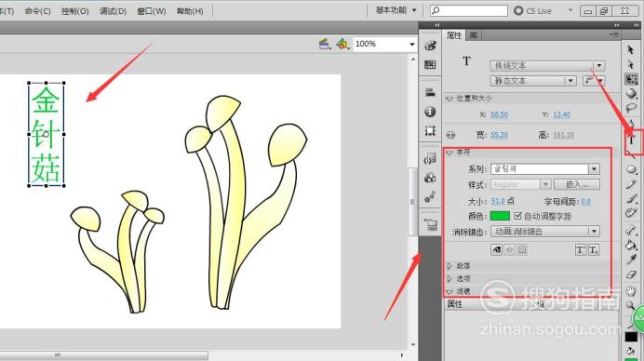Screen dimensions: 644x361
Task: Open the 命令(C) menu
Action: point(37,11)
